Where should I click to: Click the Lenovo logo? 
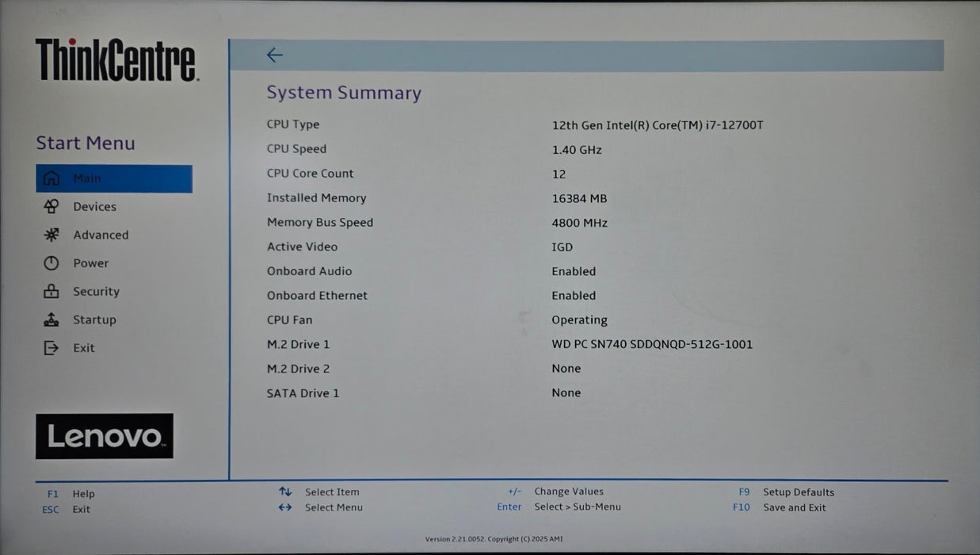pos(104,436)
